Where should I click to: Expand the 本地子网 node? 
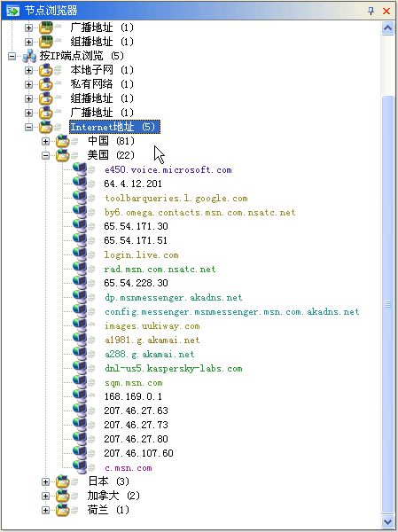coord(29,70)
